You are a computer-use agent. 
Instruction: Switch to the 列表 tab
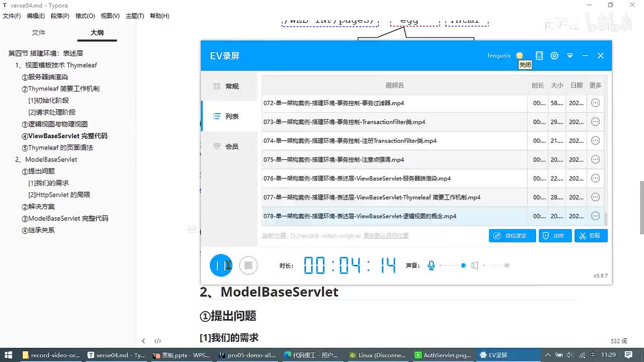click(229, 116)
